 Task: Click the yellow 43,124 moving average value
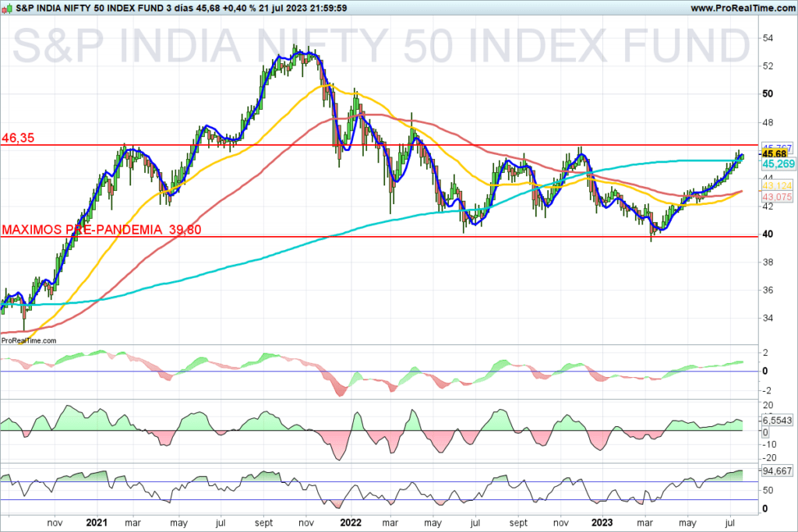[777, 185]
